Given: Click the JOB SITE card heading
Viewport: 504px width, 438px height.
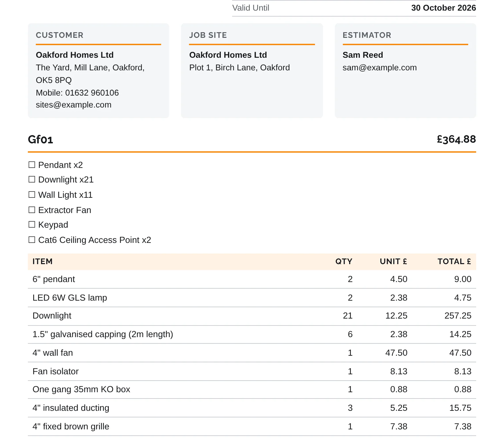Looking at the screenshot, I should [208, 35].
